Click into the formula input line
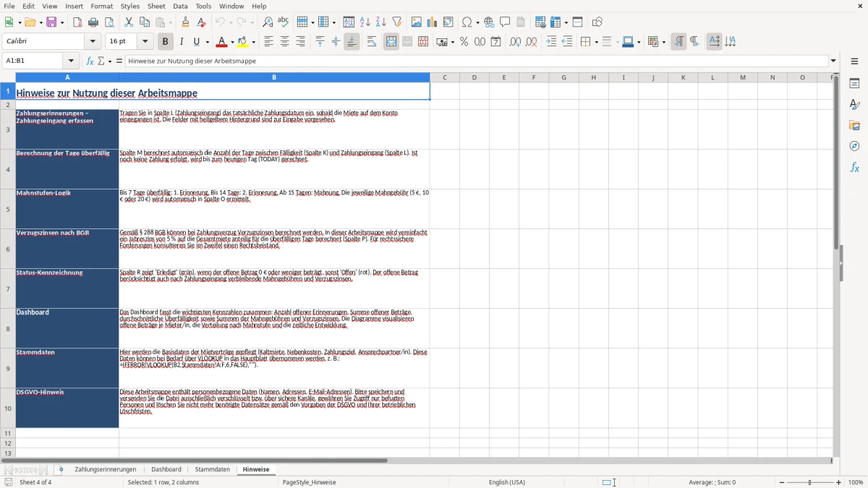The image size is (868, 488). click(477, 61)
